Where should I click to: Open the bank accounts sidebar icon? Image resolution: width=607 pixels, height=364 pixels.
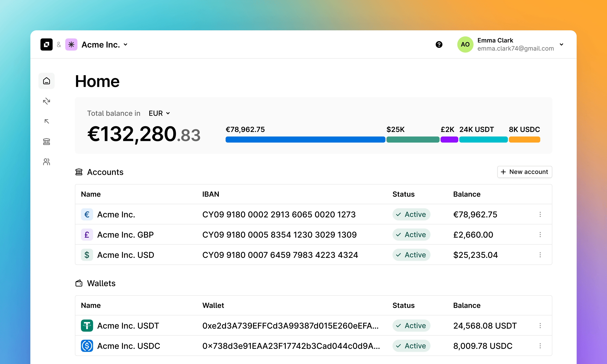[x=46, y=142]
